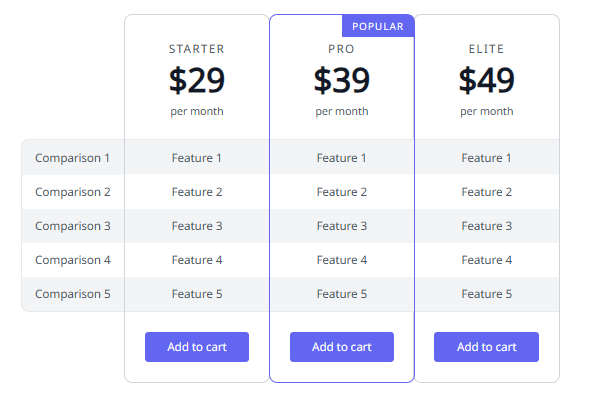
Task: Click Add to cart for Starter plan
Action: pos(197,347)
